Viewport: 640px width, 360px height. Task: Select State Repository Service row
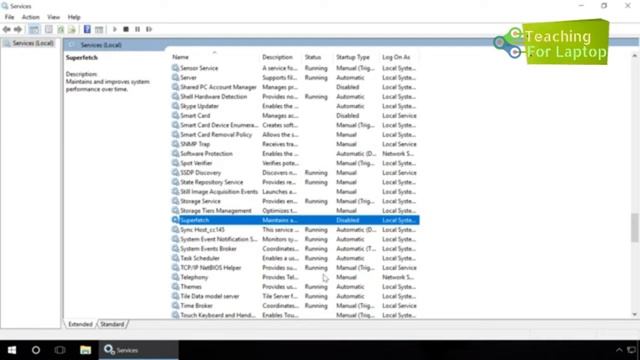coord(295,182)
